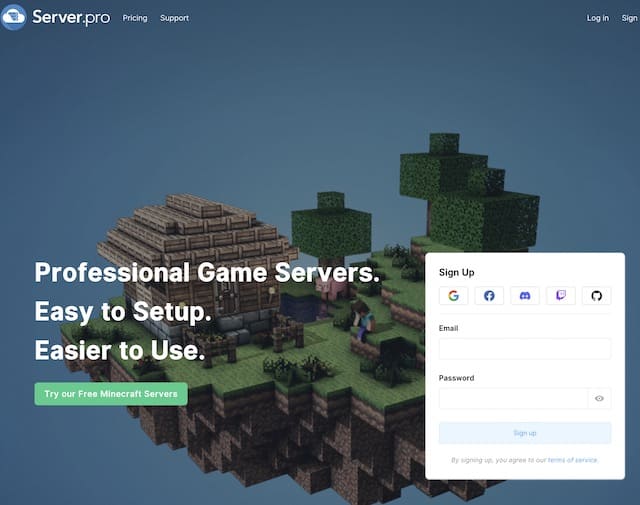Click the Email field label

[448, 328]
